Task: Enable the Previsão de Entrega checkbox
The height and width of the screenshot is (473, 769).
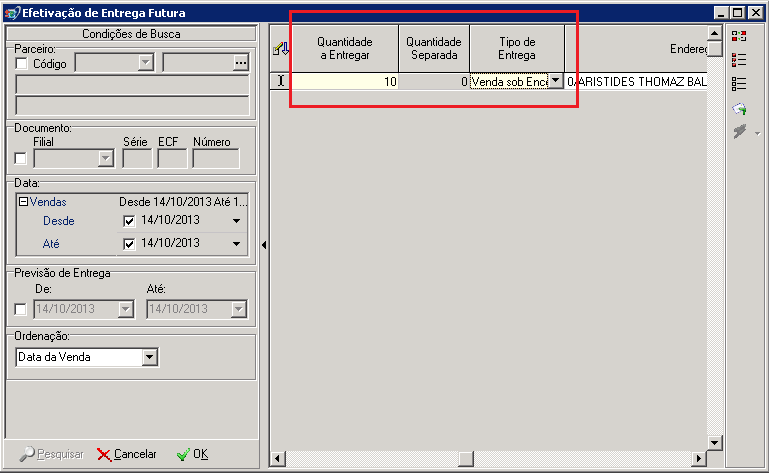Action: click(21, 309)
